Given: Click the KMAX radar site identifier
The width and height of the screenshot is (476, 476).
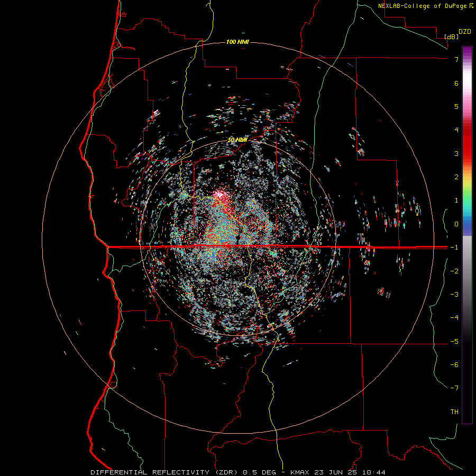Looking at the screenshot, I should click(299, 472).
